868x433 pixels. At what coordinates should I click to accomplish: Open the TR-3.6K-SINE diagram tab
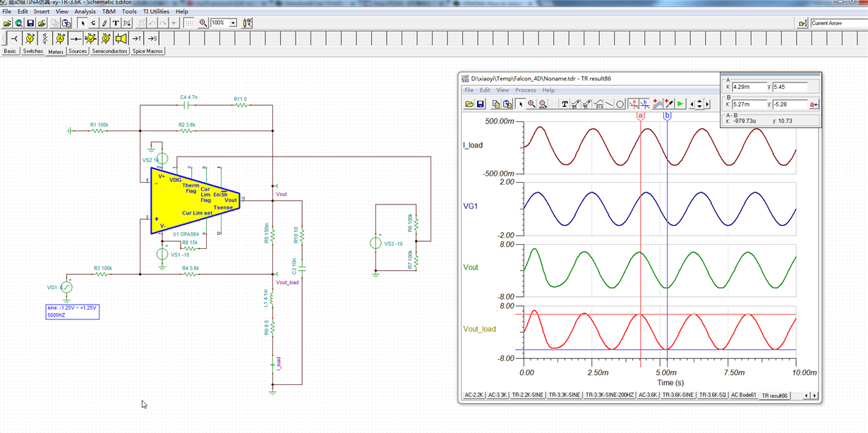677,396
